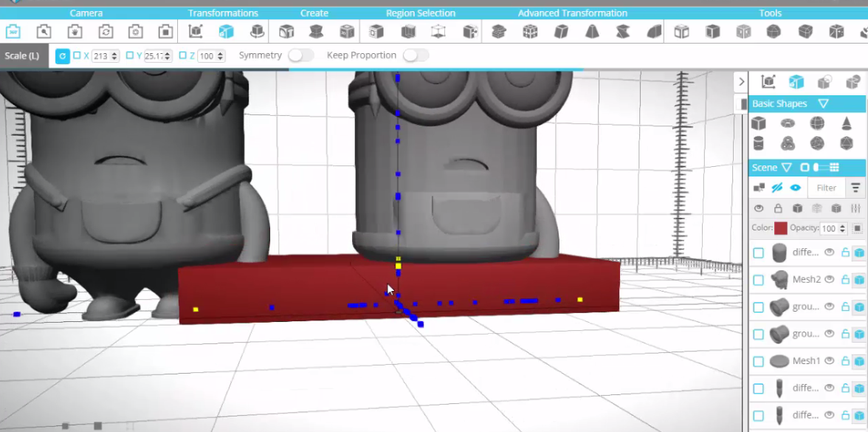Select the wireframe cube Region Selection icon

[438, 32]
